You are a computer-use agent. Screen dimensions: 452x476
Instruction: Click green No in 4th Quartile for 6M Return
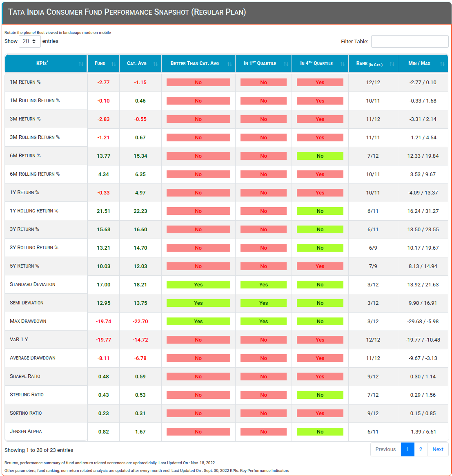pos(320,156)
